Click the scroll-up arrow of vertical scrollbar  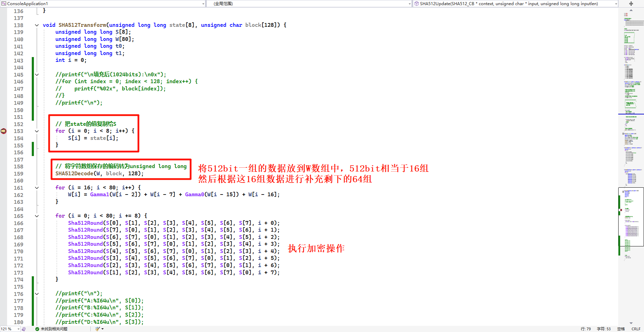pyautogui.click(x=631, y=10)
